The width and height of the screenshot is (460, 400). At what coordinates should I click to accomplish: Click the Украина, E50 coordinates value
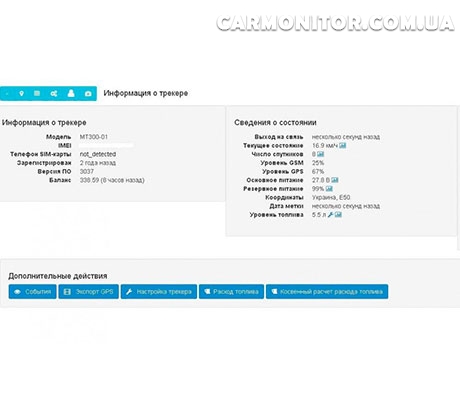[x=331, y=198]
